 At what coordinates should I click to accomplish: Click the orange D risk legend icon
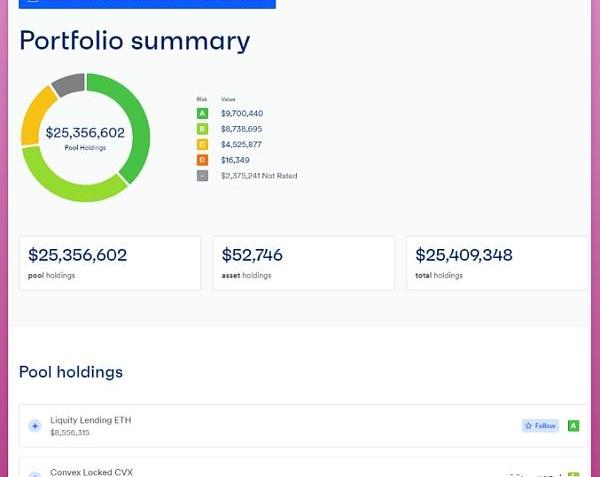pyautogui.click(x=202, y=160)
